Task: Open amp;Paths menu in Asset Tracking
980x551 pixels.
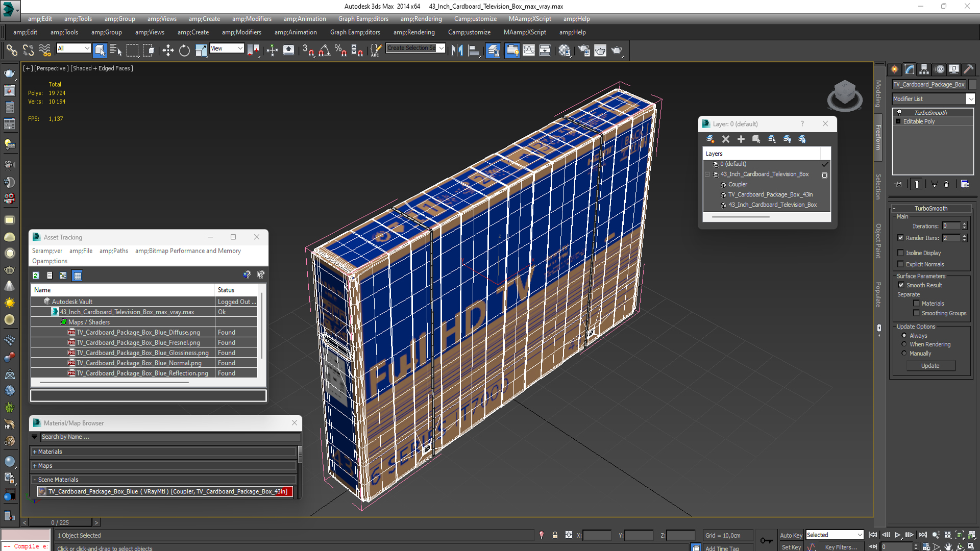Action: tap(114, 251)
